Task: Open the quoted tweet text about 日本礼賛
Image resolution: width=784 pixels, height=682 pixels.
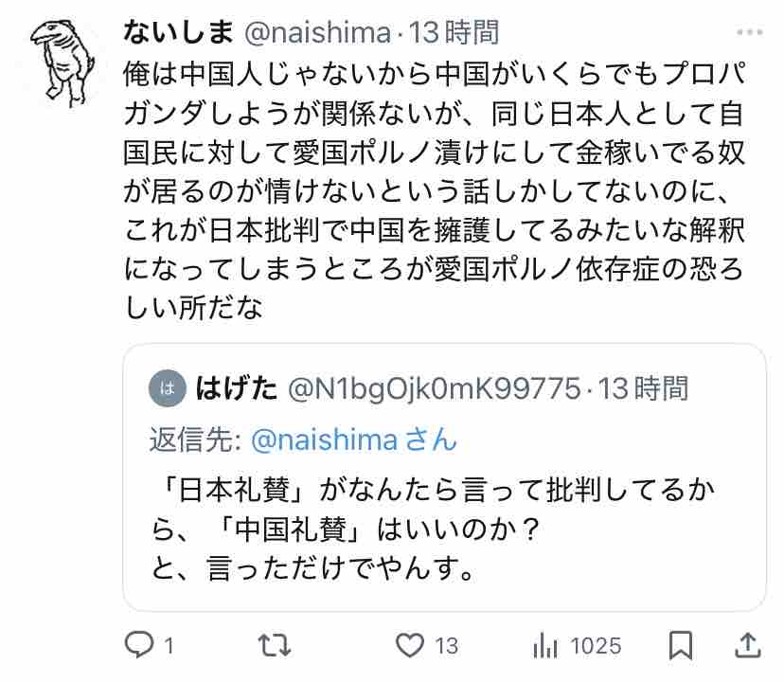Action: tap(434, 529)
